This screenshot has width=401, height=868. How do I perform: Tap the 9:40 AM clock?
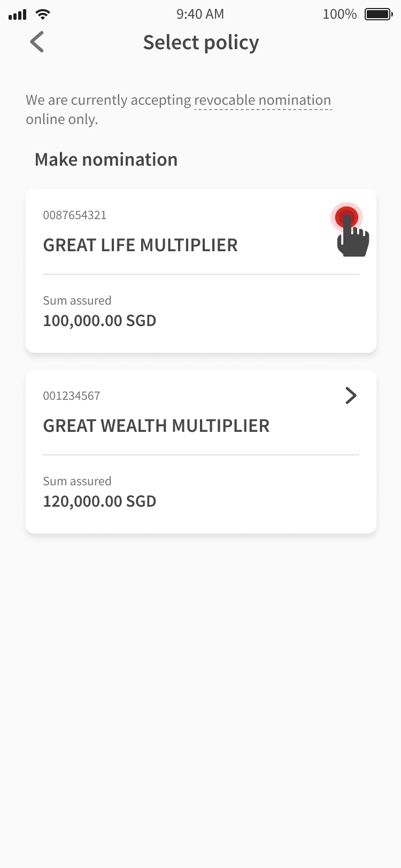[x=200, y=14]
